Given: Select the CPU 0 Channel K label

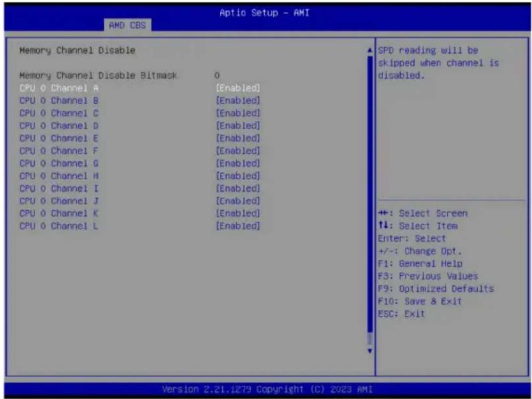Looking at the screenshot, I should click(x=59, y=213).
